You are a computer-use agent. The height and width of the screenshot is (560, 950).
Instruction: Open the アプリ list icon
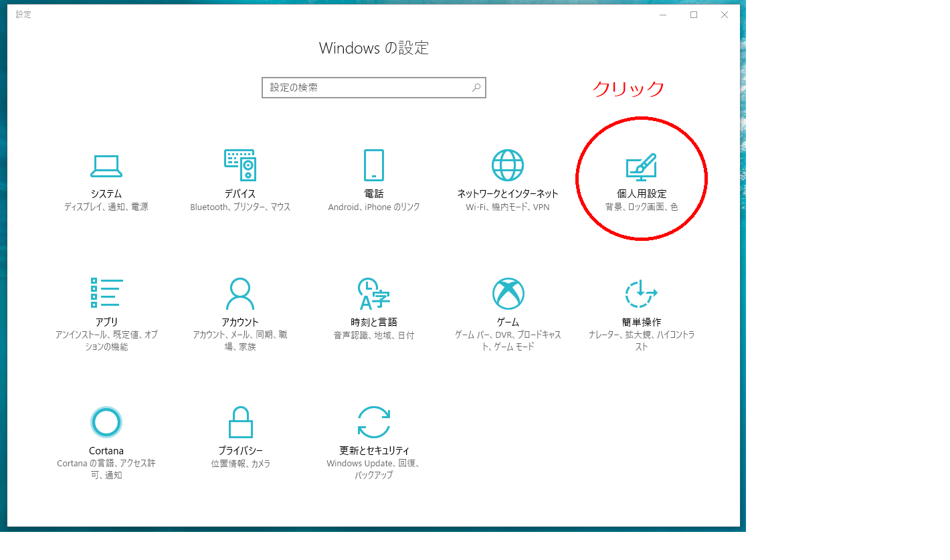coord(106,293)
